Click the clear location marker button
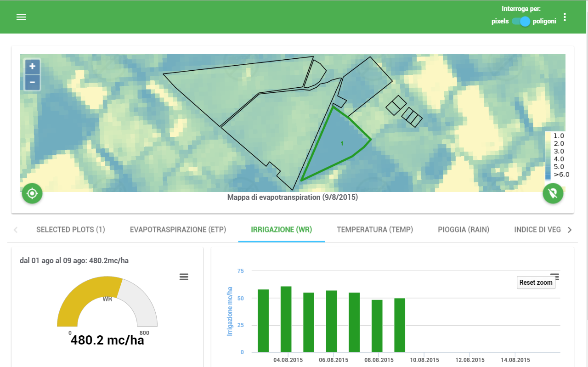The image size is (588, 367). [x=553, y=193]
